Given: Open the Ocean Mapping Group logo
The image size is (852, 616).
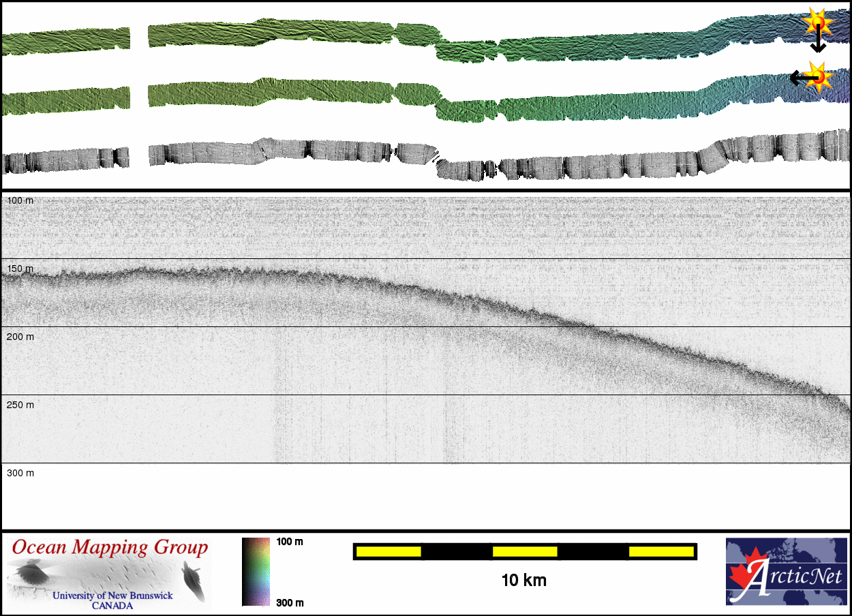Looking at the screenshot, I should pos(109,572).
